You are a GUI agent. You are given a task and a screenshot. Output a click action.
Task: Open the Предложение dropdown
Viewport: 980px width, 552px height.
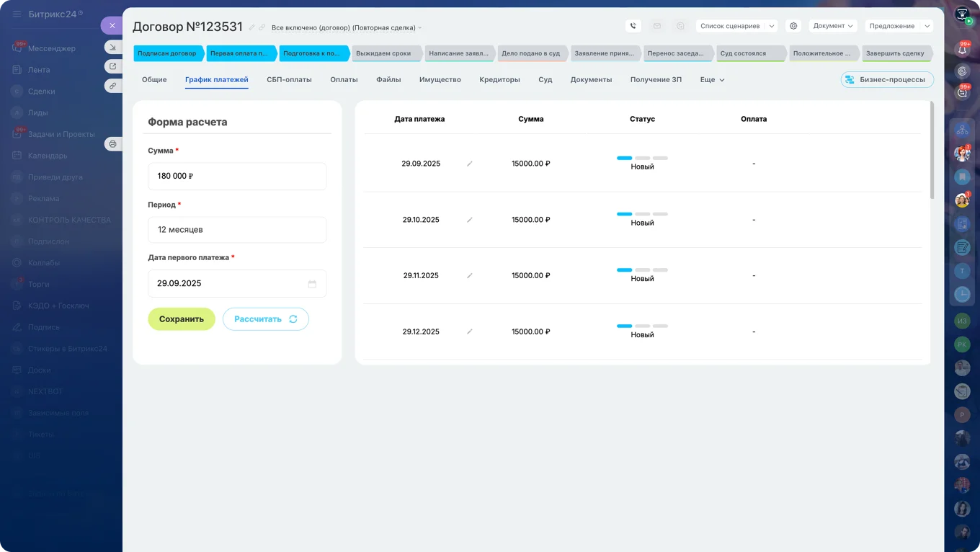click(x=899, y=25)
